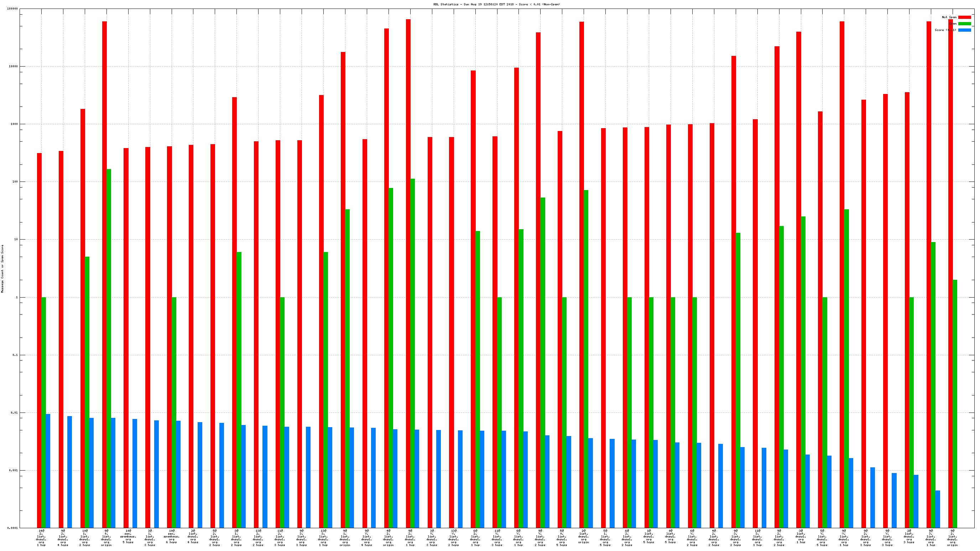Click the RBL Statistics chart title
This screenshot has width=980, height=551.
(x=496, y=4)
